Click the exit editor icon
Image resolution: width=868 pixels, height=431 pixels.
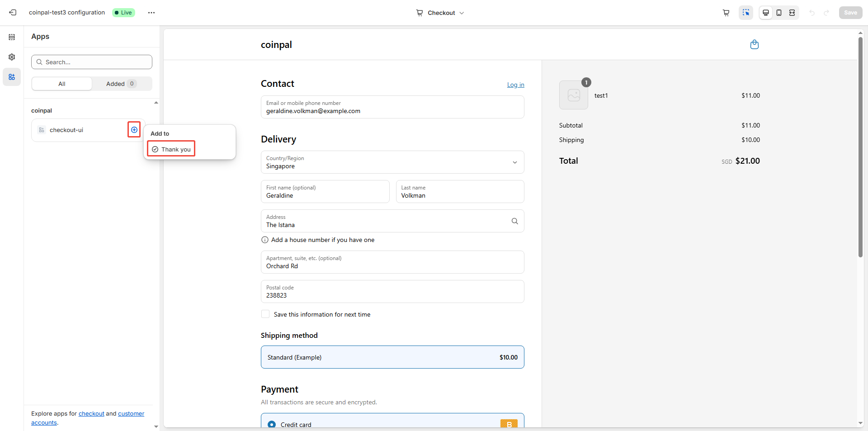[13, 13]
